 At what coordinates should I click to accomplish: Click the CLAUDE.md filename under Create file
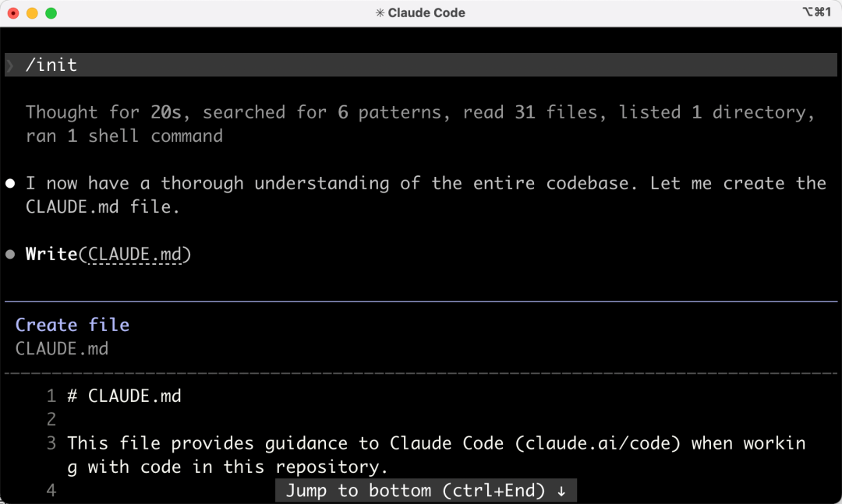tap(62, 349)
